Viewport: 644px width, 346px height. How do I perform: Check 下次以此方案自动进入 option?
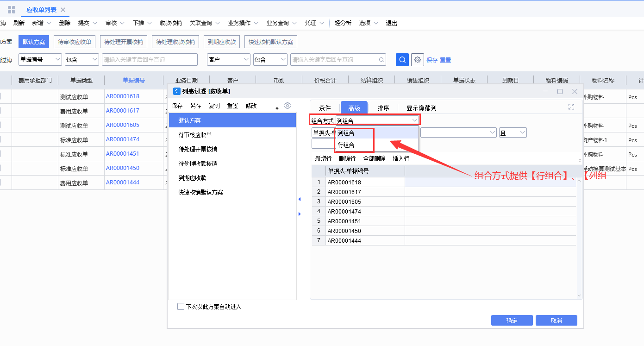coord(181,307)
